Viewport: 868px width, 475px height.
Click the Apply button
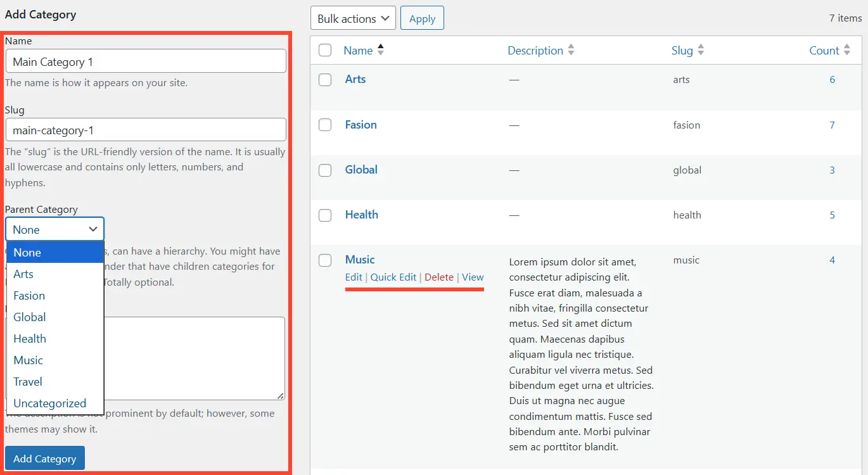[422, 18]
